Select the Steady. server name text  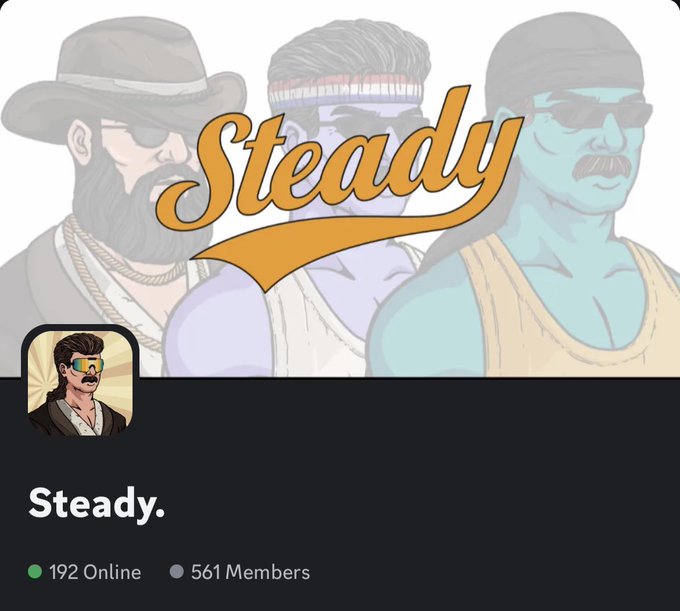(96, 503)
